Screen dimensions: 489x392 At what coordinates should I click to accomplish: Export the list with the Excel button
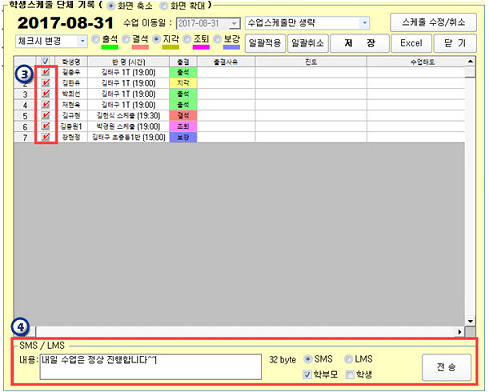pyautogui.click(x=411, y=43)
